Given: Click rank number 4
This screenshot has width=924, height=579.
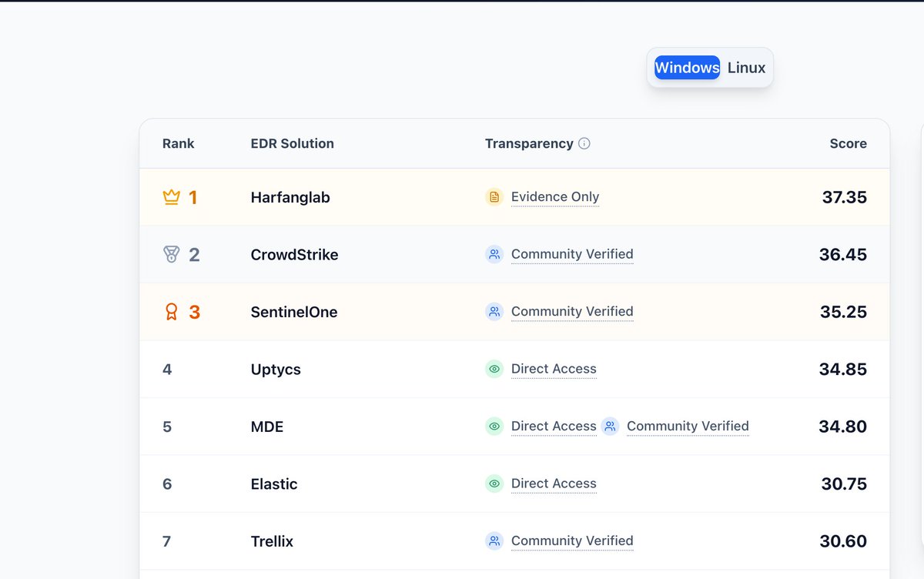Looking at the screenshot, I should point(167,369).
